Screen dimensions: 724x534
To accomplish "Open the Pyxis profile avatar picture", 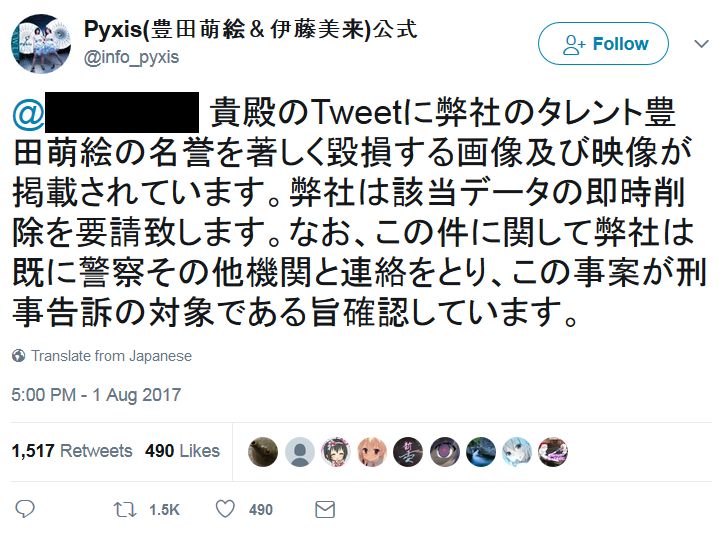I will [x=41, y=43].
